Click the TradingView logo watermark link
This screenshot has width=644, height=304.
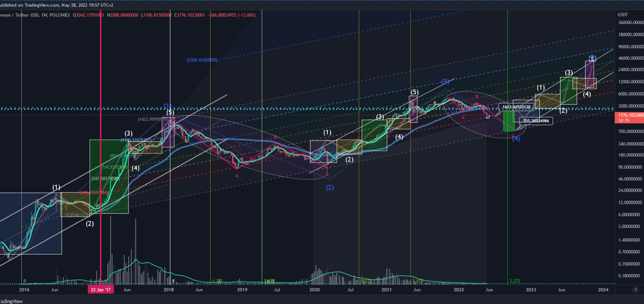click(x=11, y=301)
